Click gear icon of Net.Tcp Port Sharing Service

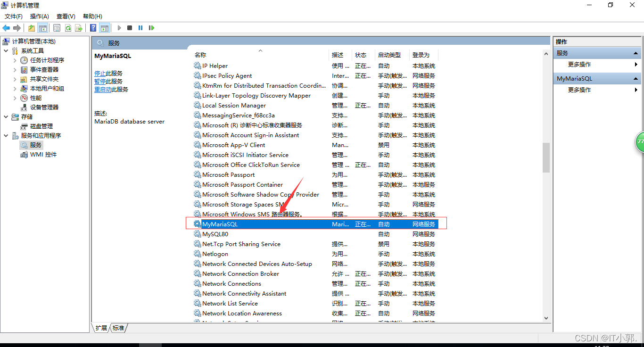click(198, 244)
